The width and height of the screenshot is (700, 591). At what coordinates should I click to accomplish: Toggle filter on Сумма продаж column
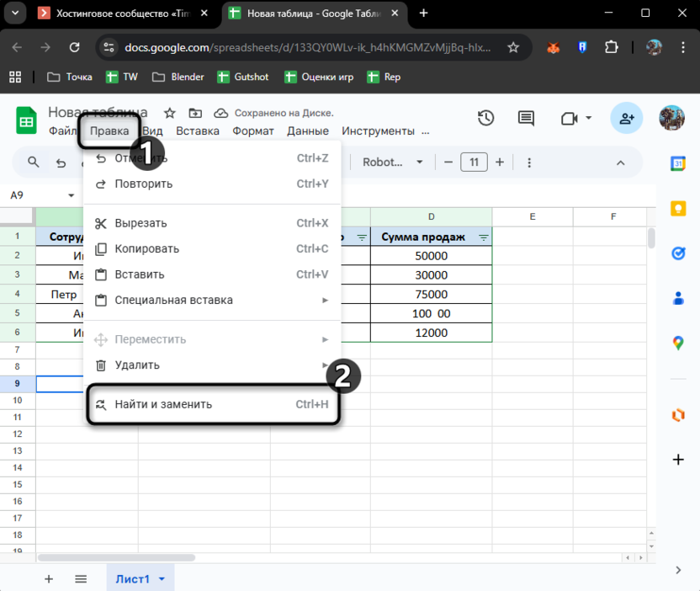(484, 238)
